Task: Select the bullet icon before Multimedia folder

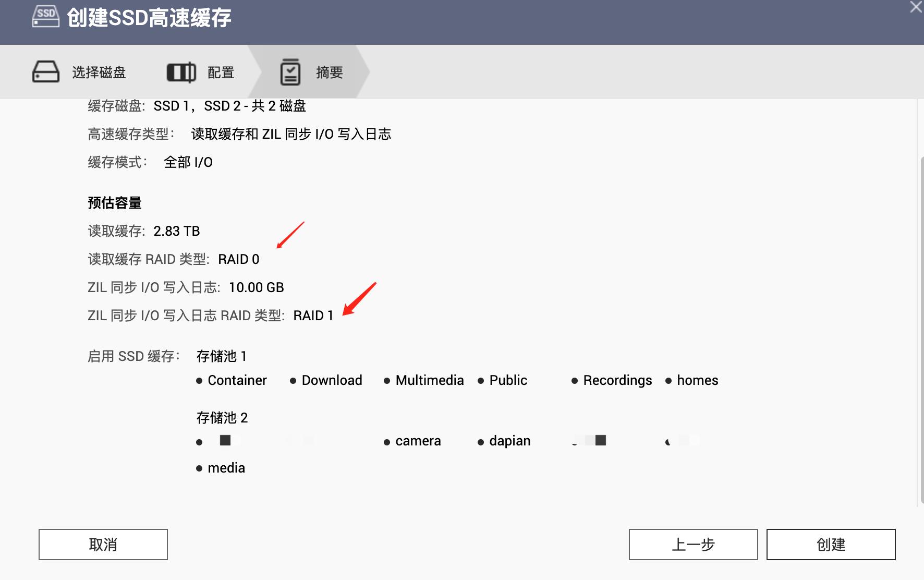Action: 386,381
